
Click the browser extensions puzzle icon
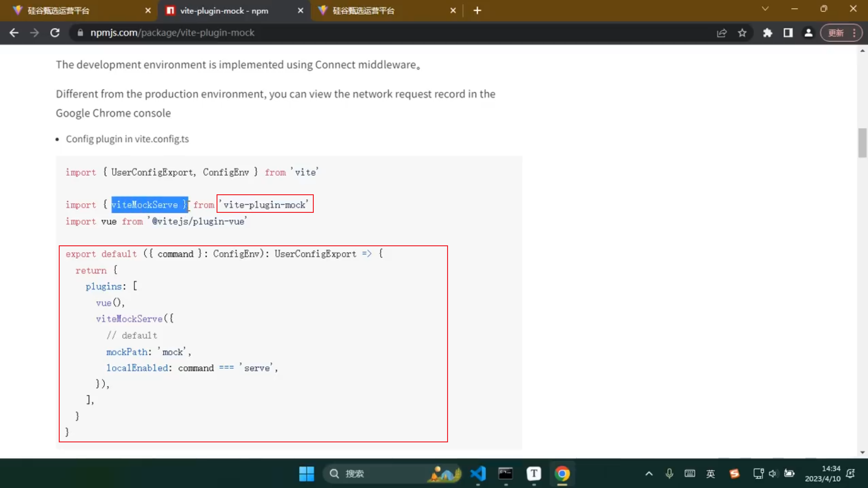click(769, 33)
